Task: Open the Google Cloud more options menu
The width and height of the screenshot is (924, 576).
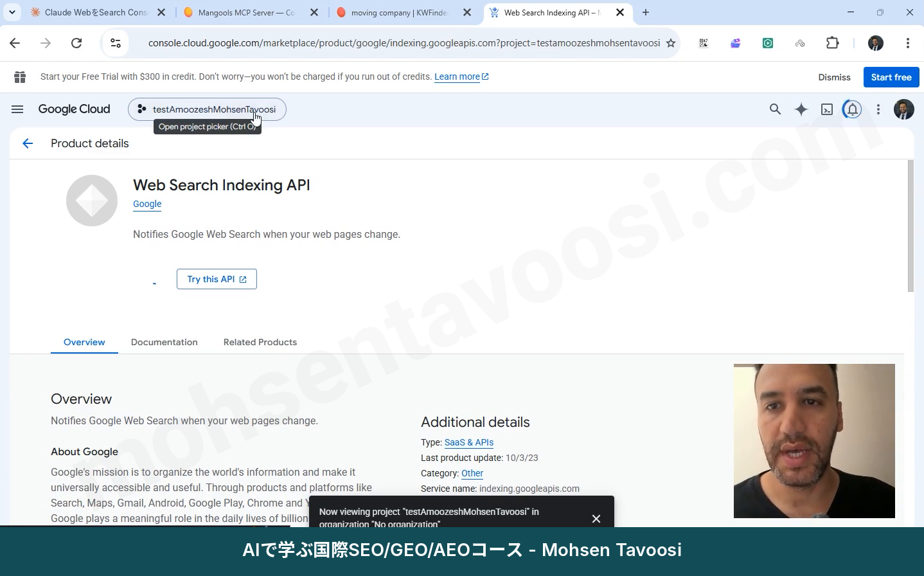Action: [x=878, y=109]
